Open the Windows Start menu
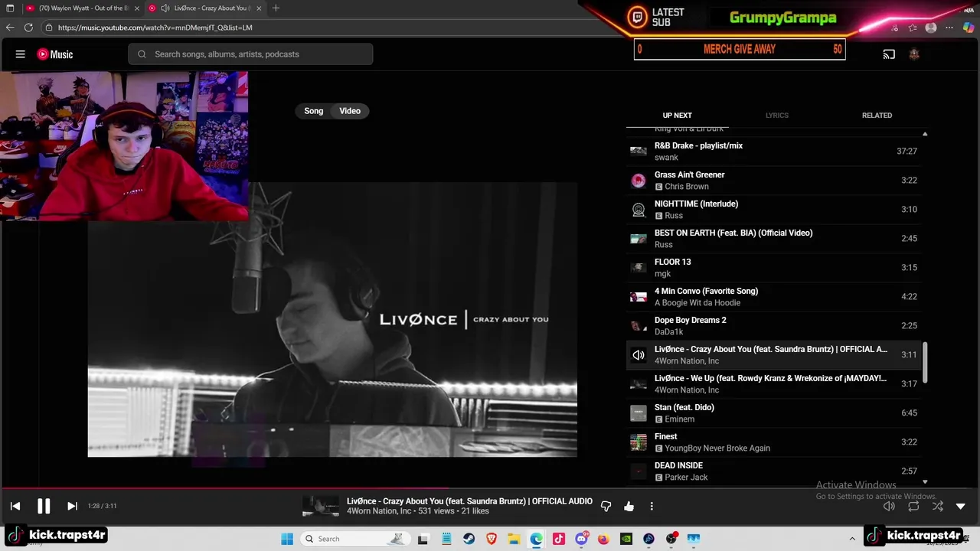The height and width of the screenshot is (551, 980). (287, 539)
